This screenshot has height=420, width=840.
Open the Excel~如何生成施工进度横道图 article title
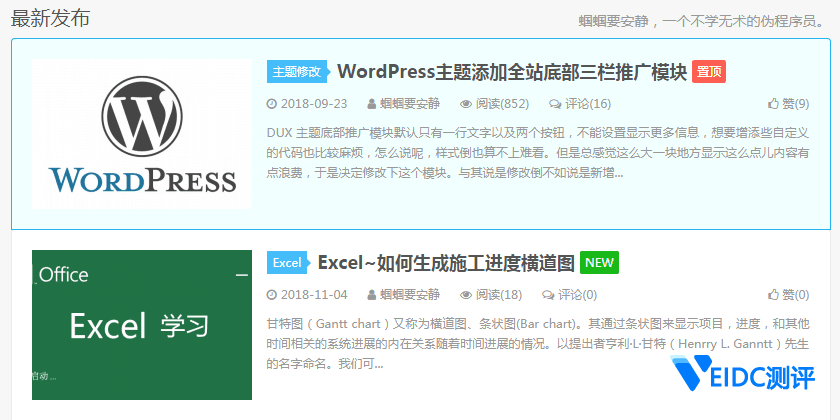(445, 262)
